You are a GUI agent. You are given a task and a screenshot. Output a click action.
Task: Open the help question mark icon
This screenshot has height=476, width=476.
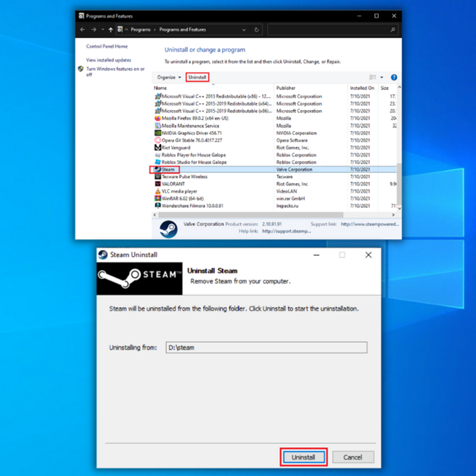coord(394,77)
